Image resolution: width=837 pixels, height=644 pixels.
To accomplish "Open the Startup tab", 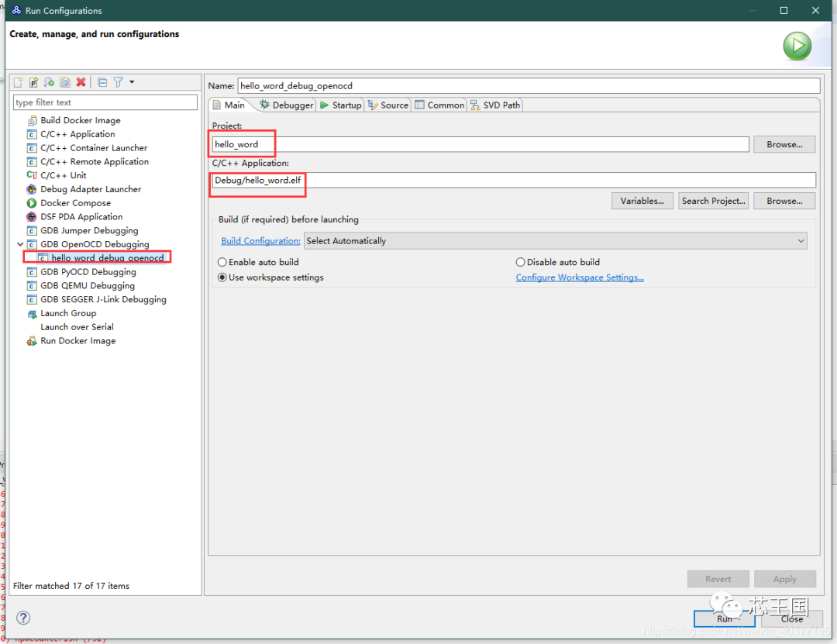I will [x=341, y=105].
